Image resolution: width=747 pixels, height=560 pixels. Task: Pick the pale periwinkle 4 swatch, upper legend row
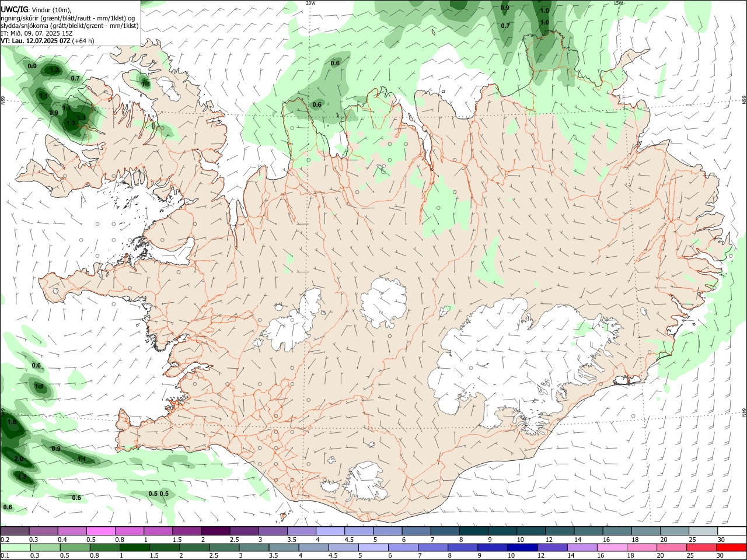tap(330, 531)
